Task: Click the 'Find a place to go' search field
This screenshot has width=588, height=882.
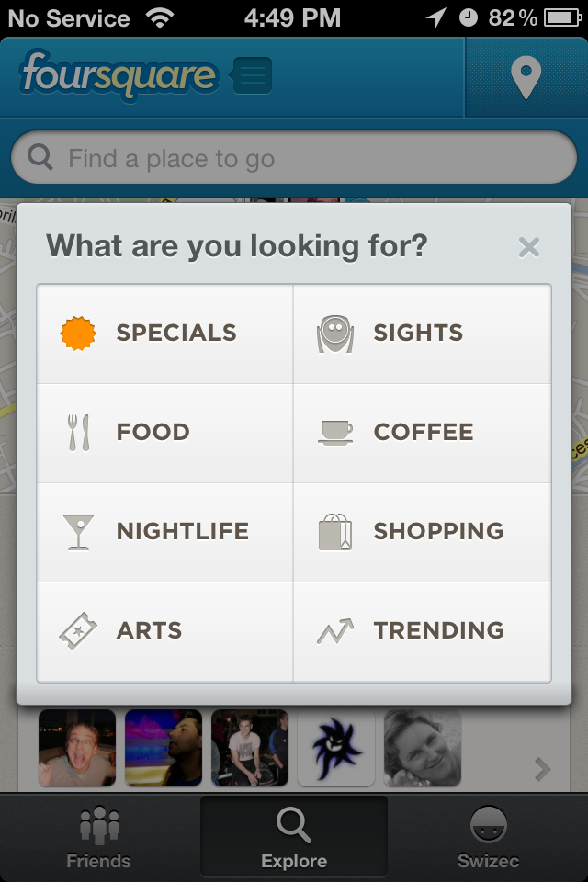Action: coord(294,158)
